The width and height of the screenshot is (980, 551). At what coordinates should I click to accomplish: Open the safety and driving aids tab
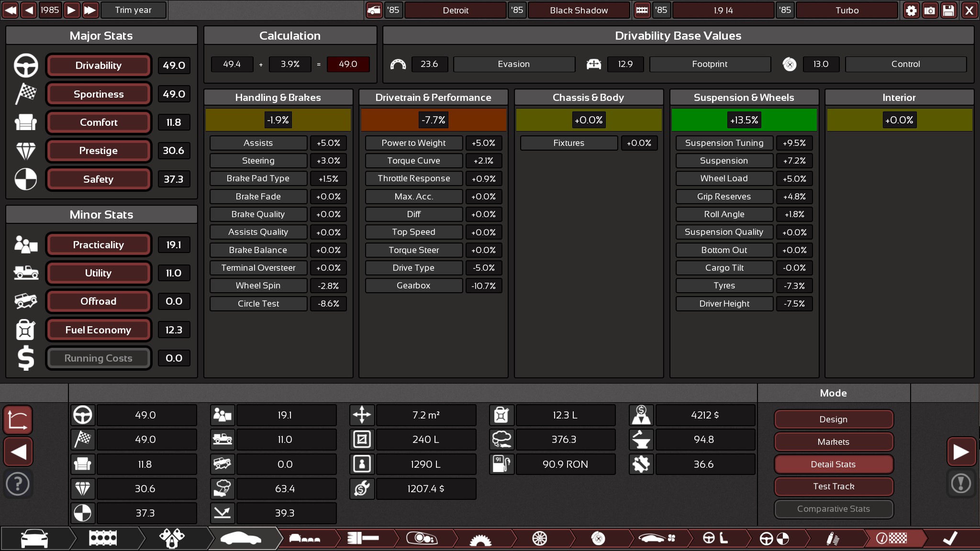click(x=774, y=539)
